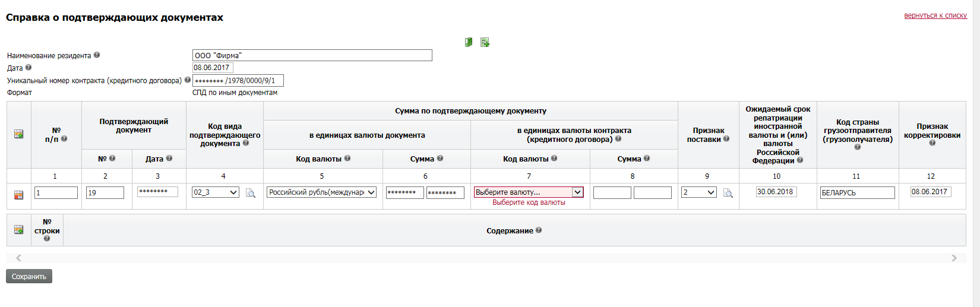Click the Сохранить button
The image size is (980, 307).
29,276
